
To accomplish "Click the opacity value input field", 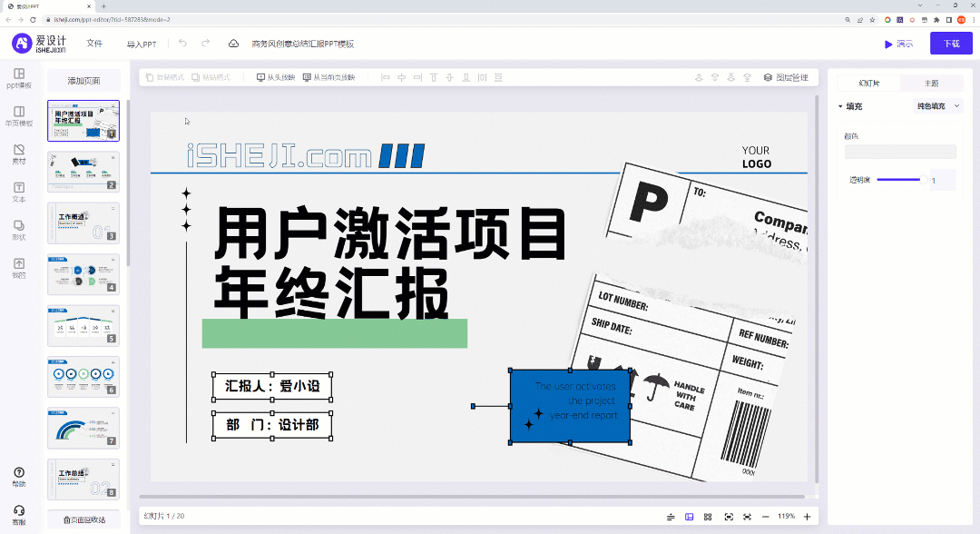I will (x=943, y=180).
